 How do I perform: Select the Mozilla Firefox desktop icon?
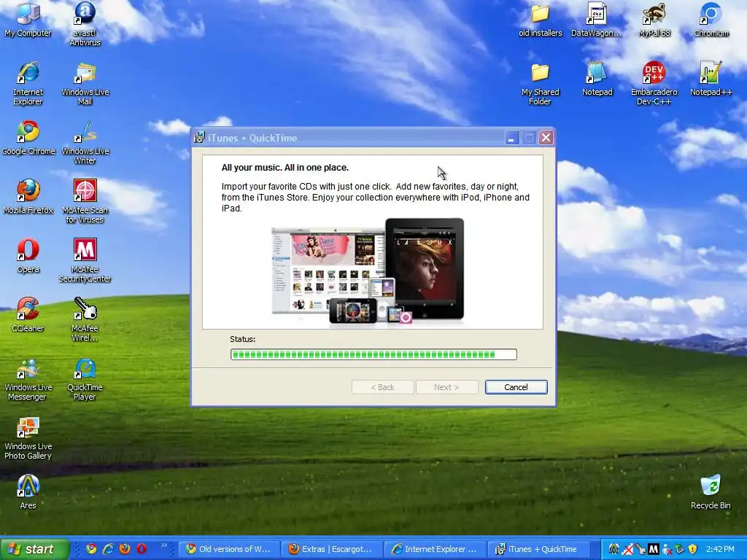click(28, 197)
